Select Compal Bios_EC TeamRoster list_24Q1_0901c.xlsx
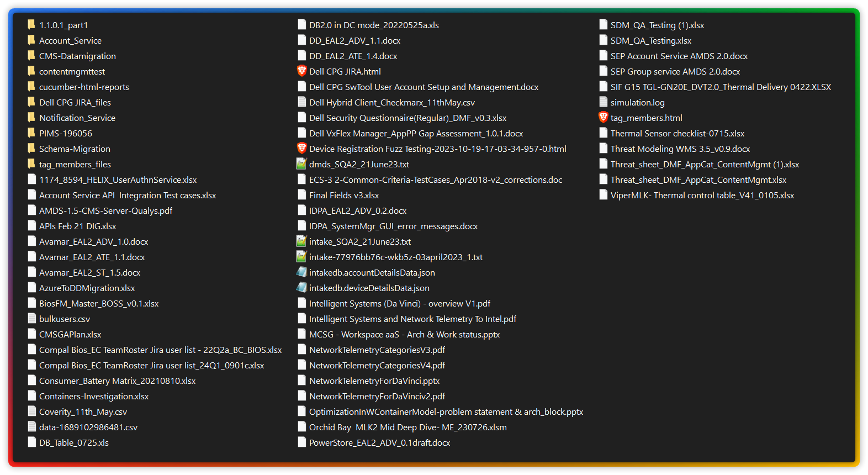868x475 pixels. pyautogui.click(x=152, y=365)
